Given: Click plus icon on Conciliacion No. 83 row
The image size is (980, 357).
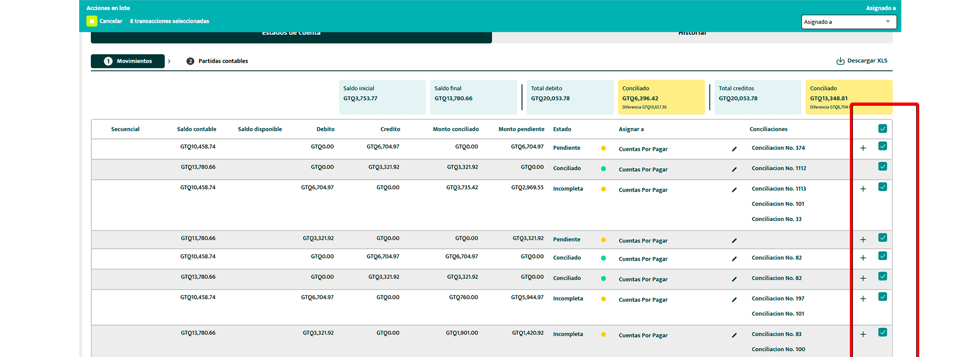Looking at the screenshot, I should 863,335.
